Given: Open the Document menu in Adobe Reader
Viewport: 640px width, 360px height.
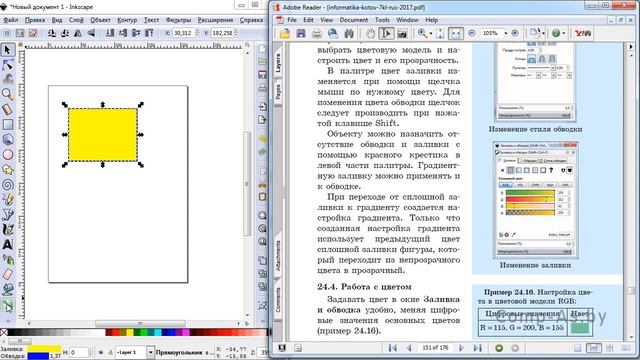Looking at the screenshot, I should click(353, 20).
